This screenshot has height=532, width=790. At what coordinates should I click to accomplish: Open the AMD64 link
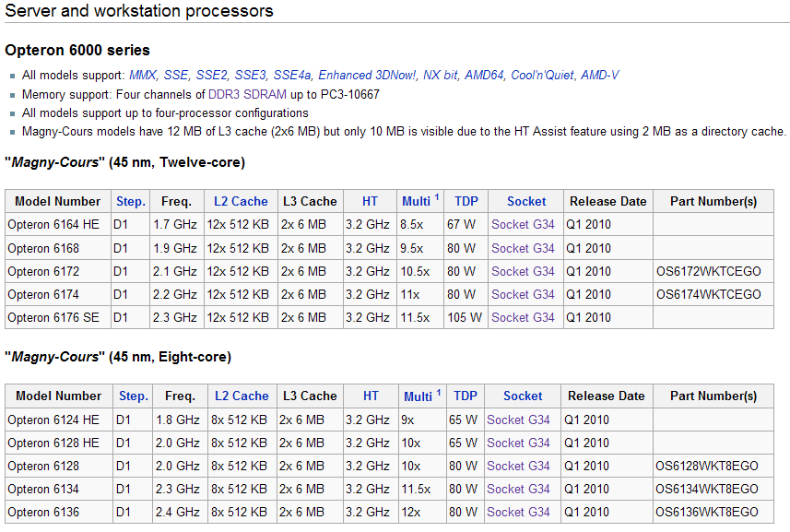pos(485,75)
